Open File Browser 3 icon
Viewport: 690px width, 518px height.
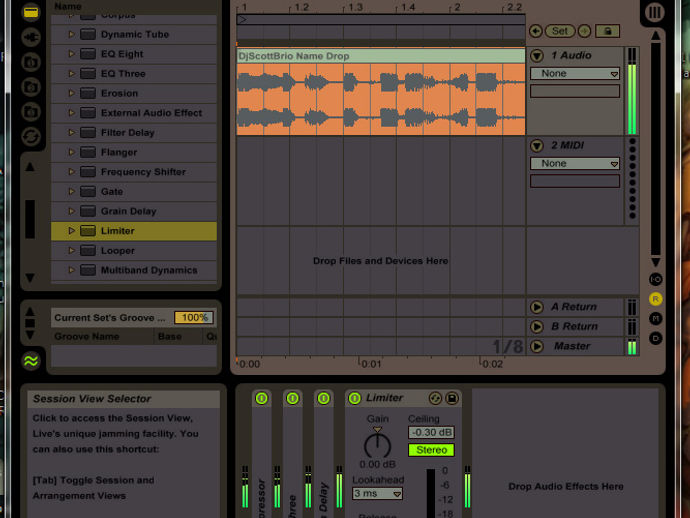31,111
